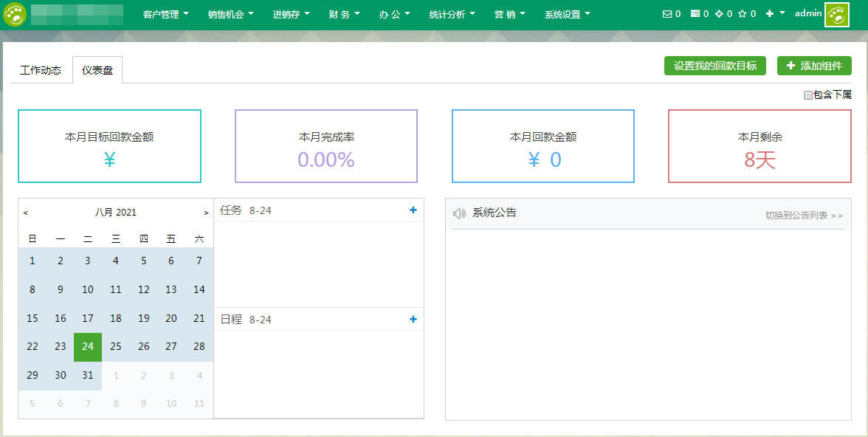Open the message envelope icon in top bar
Image resolution: width=868 pixels, height=437 pixels.
(x=667, y=13)
